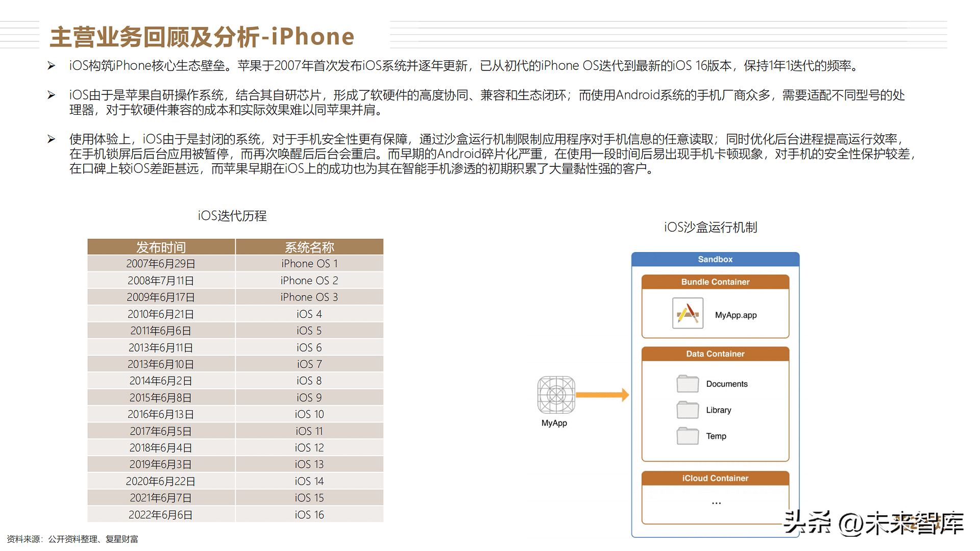Click the cell '2021年6月7日'
The image size is (980, 551).
[161, 498]
